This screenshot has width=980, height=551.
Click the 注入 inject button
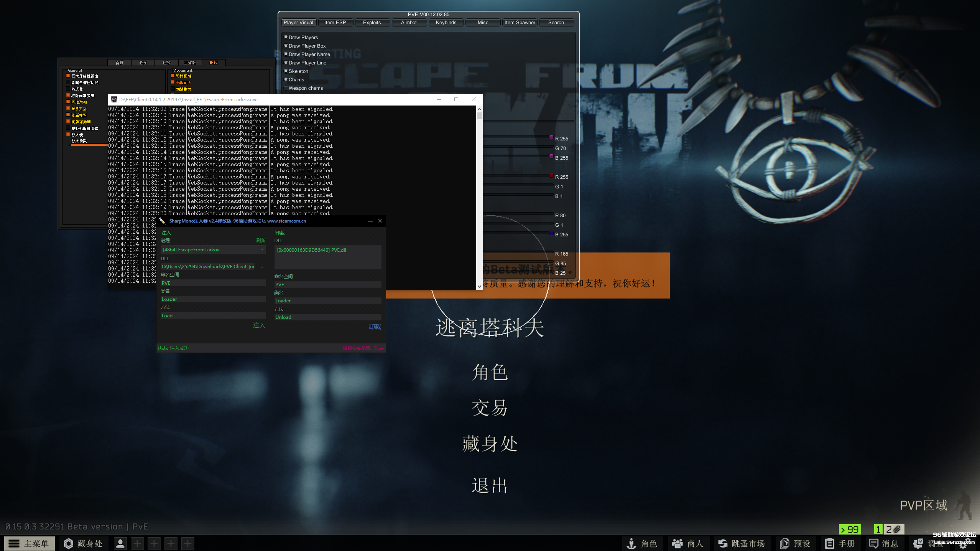click(259, 325)
